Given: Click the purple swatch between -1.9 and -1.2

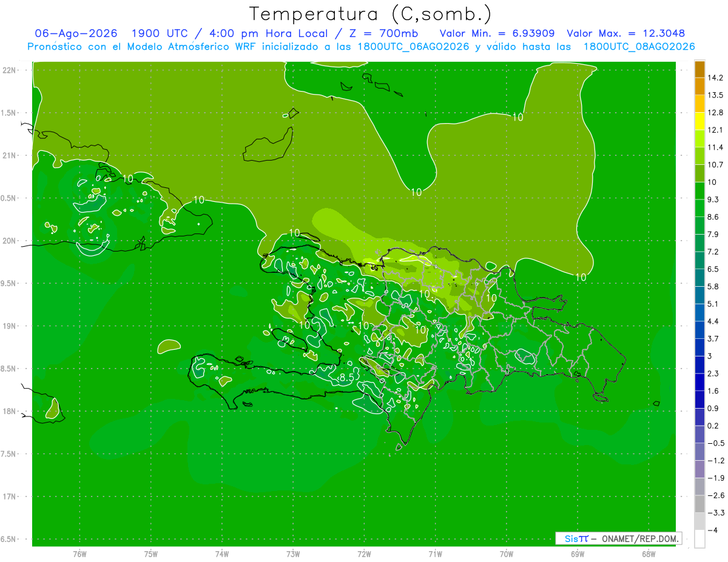Looking at the screenshot, I should [x=699, y=469].
